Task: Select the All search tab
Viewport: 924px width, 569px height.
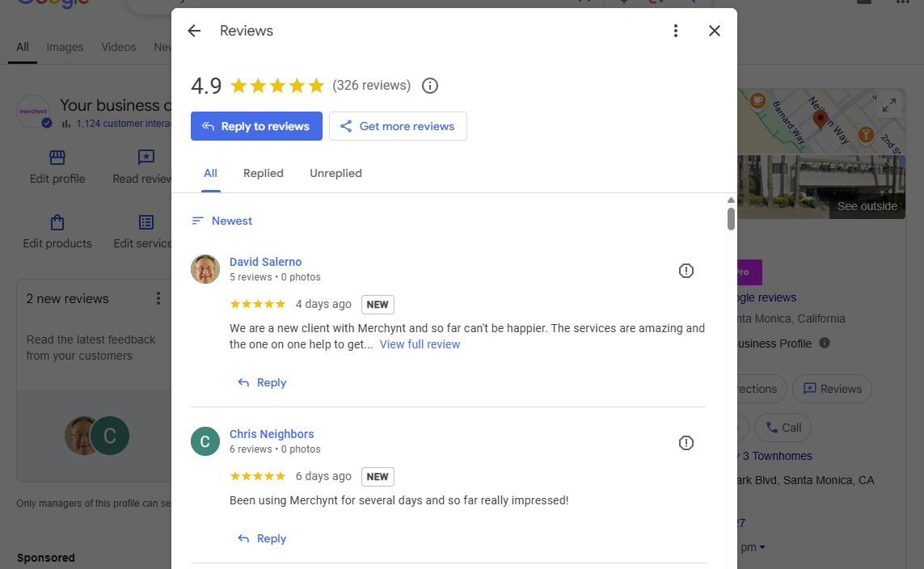Action: pyautogui.click(x=23, y=47)
